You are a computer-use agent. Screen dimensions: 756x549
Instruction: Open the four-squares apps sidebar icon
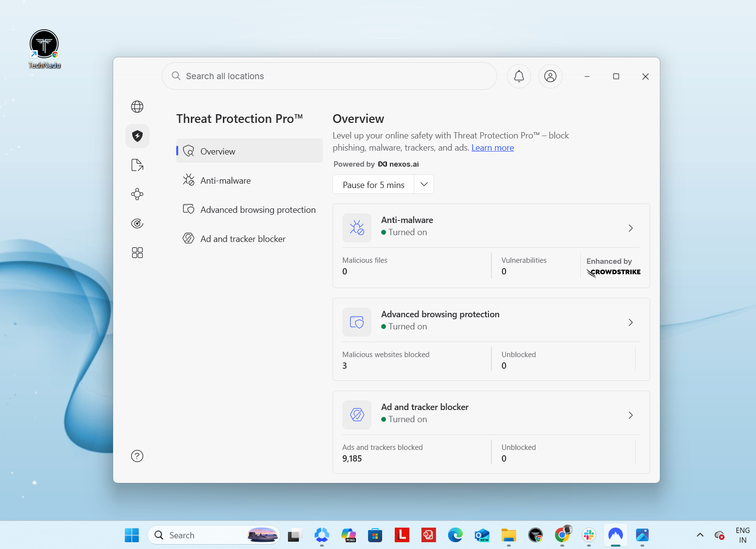tap(137, 253)
